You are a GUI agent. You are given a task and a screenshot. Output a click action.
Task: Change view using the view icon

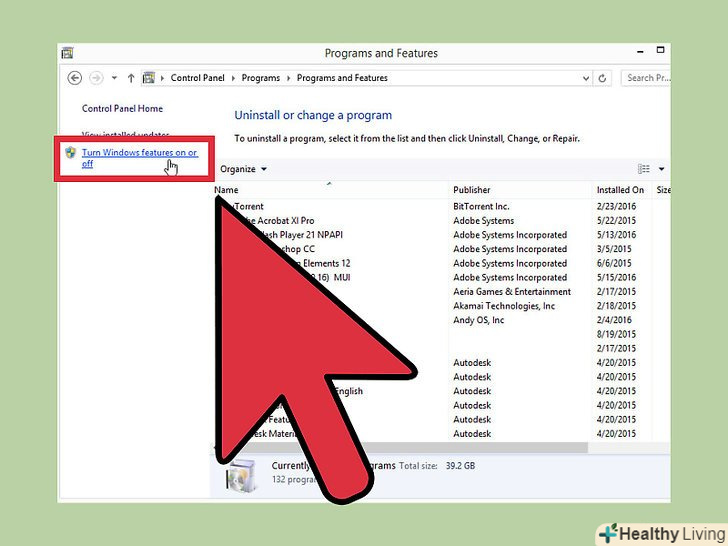pos(644,169)
